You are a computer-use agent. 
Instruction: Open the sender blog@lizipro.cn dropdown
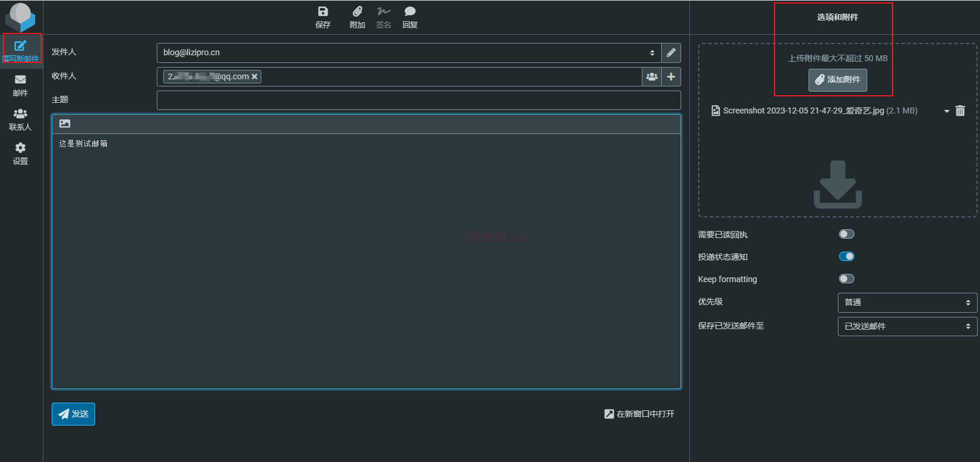(409, 53)
